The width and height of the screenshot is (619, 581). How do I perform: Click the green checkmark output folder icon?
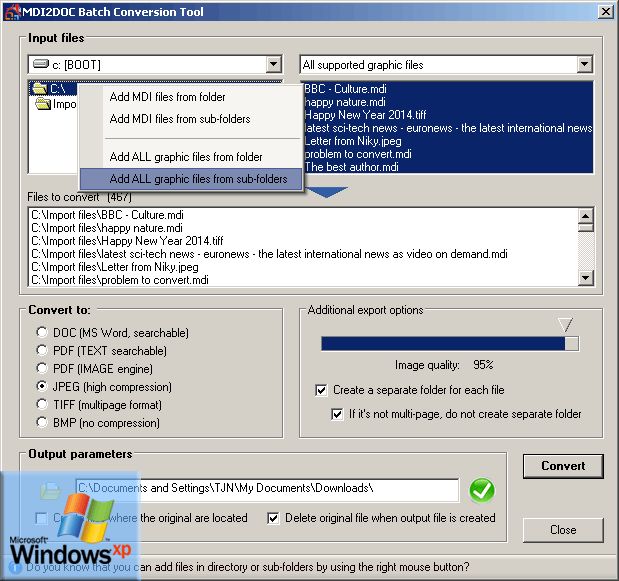coord(482,491)
